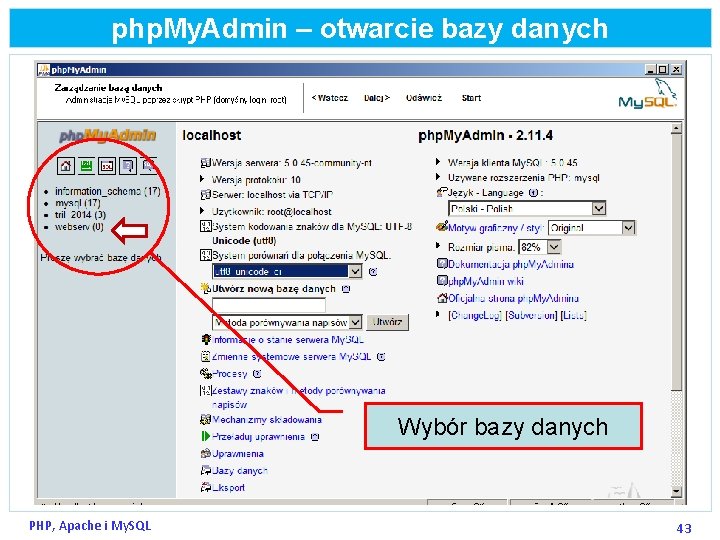The height and width of the screenshot is (540, 720).
Task: Click the phpMyAdmin logo in sidebar
Action: [107, 135]
